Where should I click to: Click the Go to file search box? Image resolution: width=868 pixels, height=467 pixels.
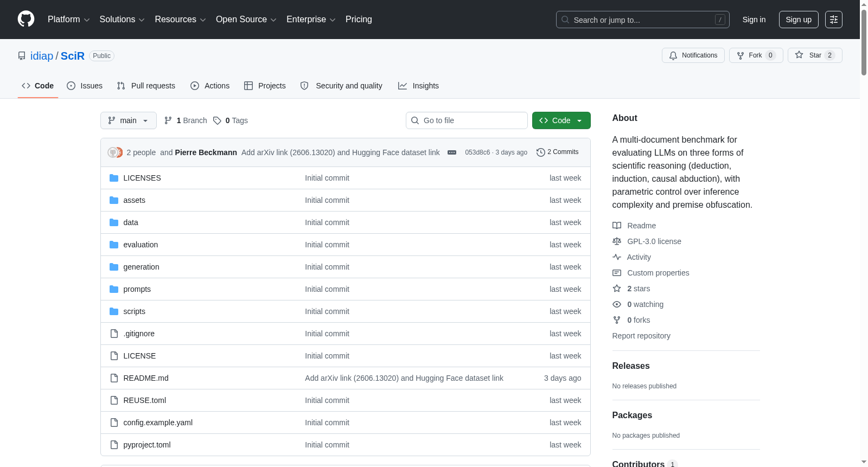coord(467,120)
